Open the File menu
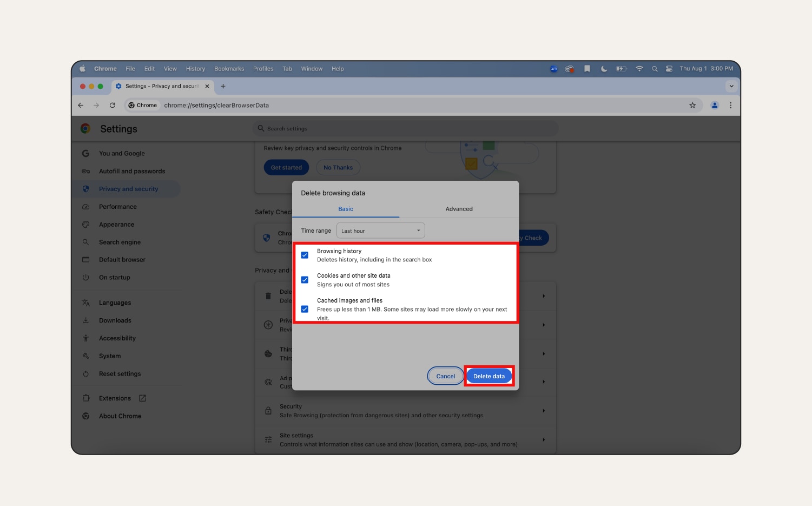The height and width of the screenshot is (506, 812). pos(130,69)
